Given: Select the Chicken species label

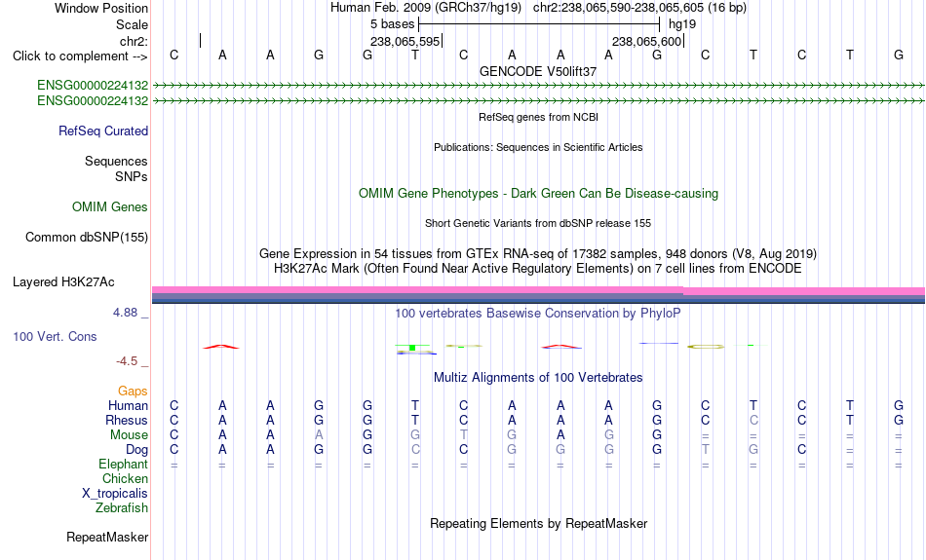Looking at the screenshot, I should [125, 478].
